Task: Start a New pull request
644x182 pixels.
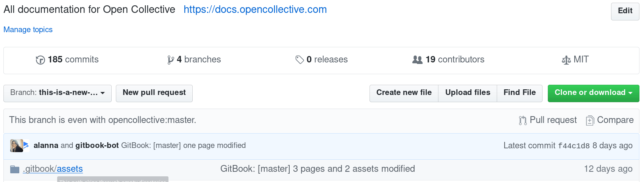Action: 154,93
